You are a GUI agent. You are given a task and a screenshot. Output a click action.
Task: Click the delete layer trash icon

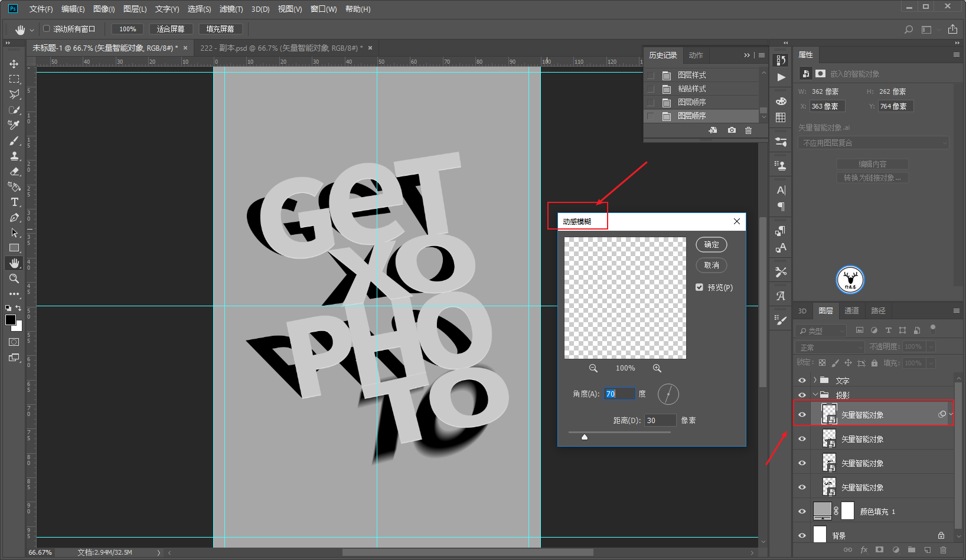tap(943, 549)
